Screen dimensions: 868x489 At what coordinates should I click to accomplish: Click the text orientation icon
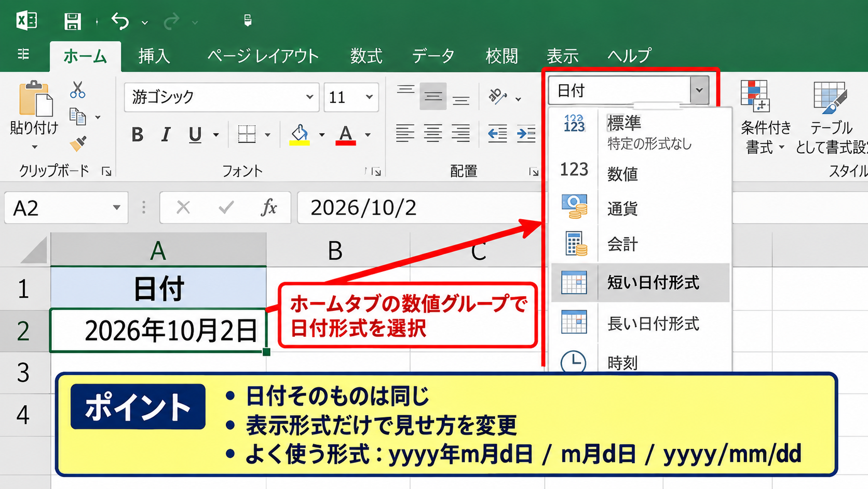(x=497, y=96)
